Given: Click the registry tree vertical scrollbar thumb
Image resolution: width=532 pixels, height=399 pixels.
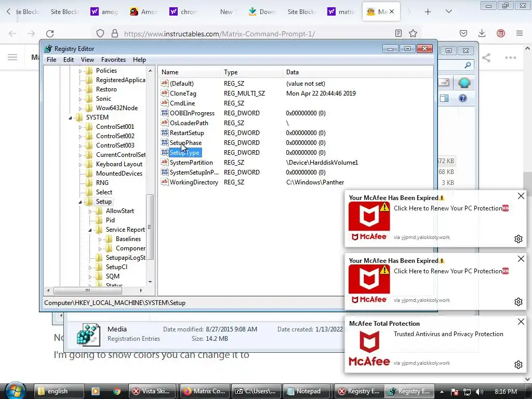Looking at the screenshot, I should (150, 227).
